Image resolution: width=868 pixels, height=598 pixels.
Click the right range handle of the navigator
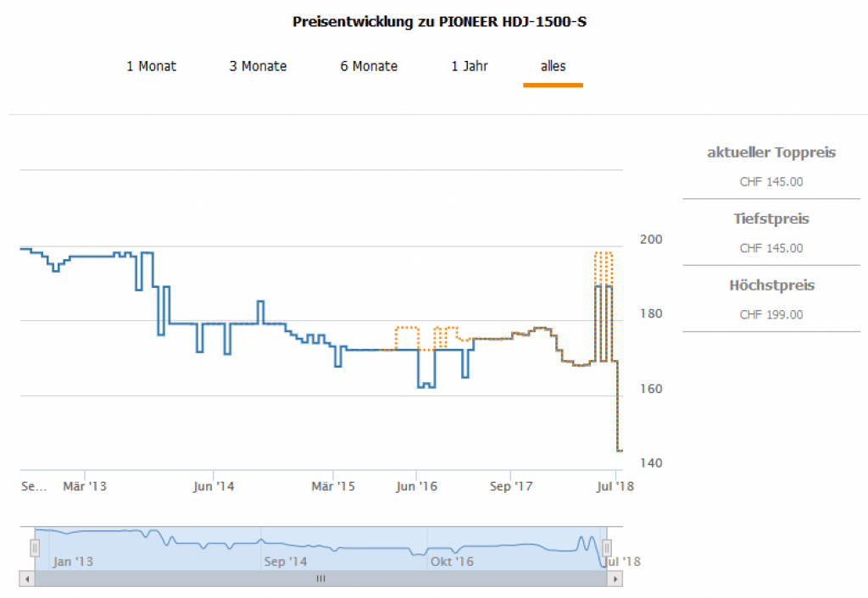coord(607,548)
